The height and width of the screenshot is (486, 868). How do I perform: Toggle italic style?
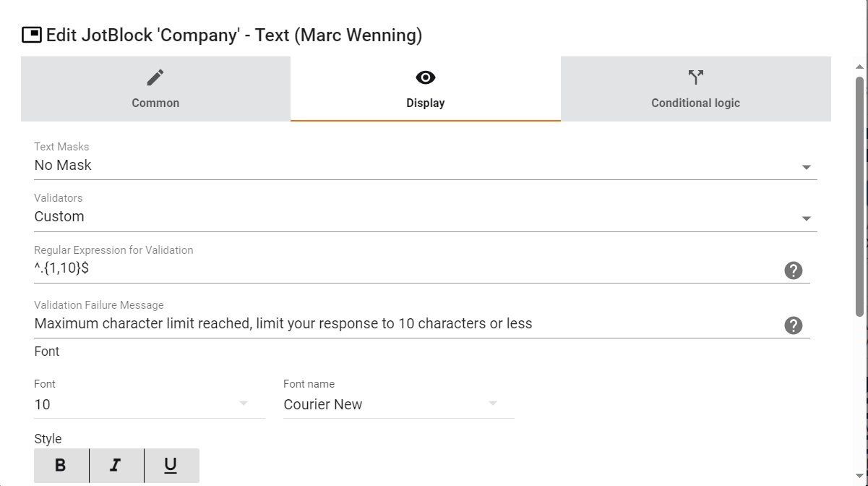(116, 466)
